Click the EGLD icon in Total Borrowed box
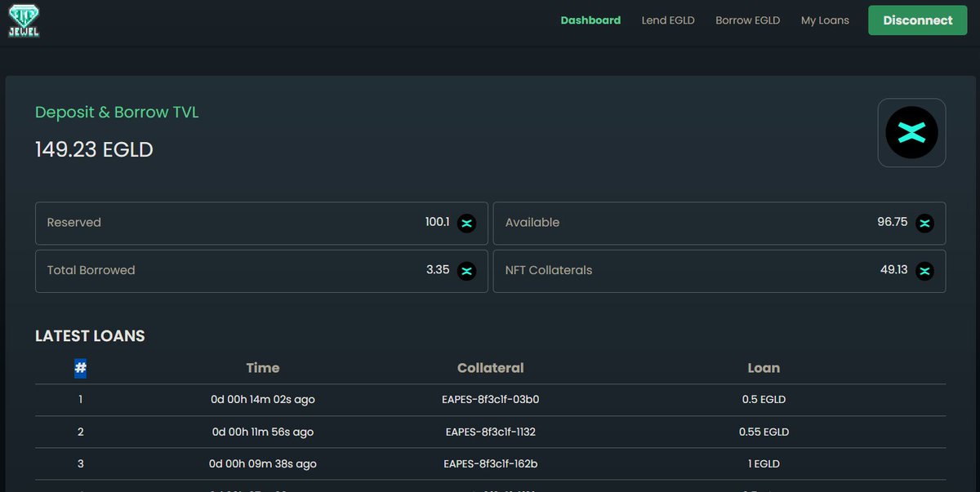 click(x=466, y=271)
